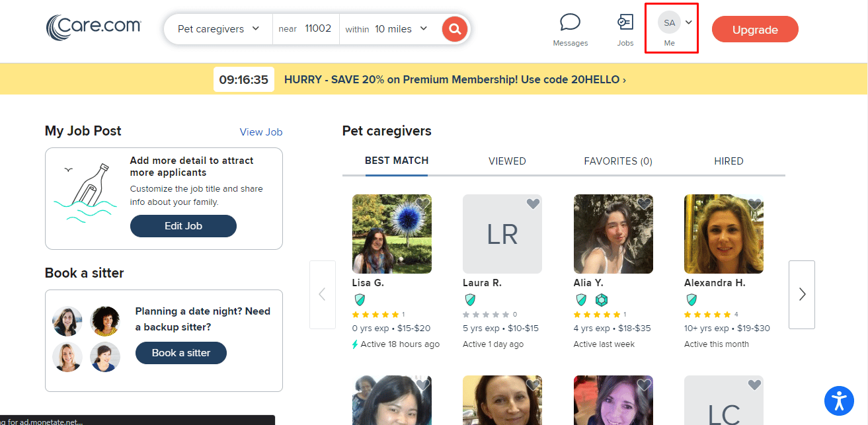Click Alia Y.'s five-star rating
The image size is (868, 425).
coord(597,315)
